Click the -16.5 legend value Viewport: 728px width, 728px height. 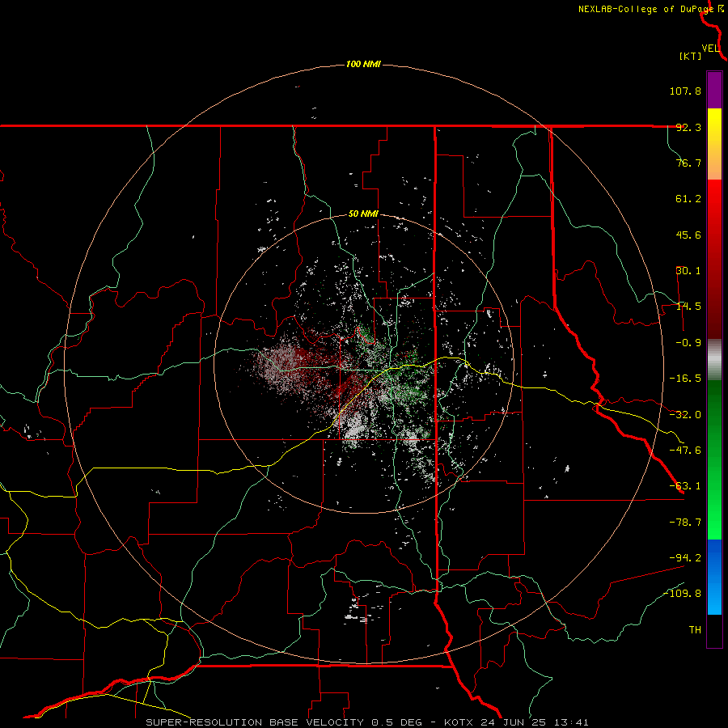tap(685, 379)
